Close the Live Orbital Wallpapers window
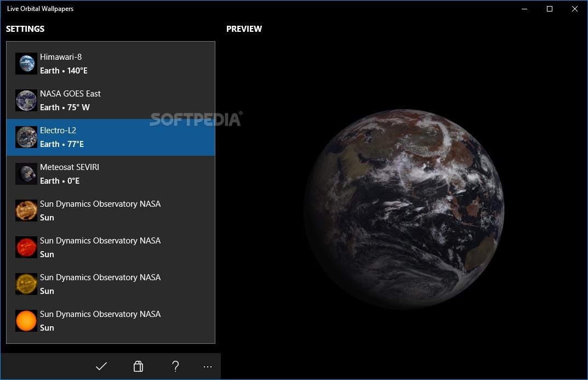The image size is (588, 380). click(574, 9)
